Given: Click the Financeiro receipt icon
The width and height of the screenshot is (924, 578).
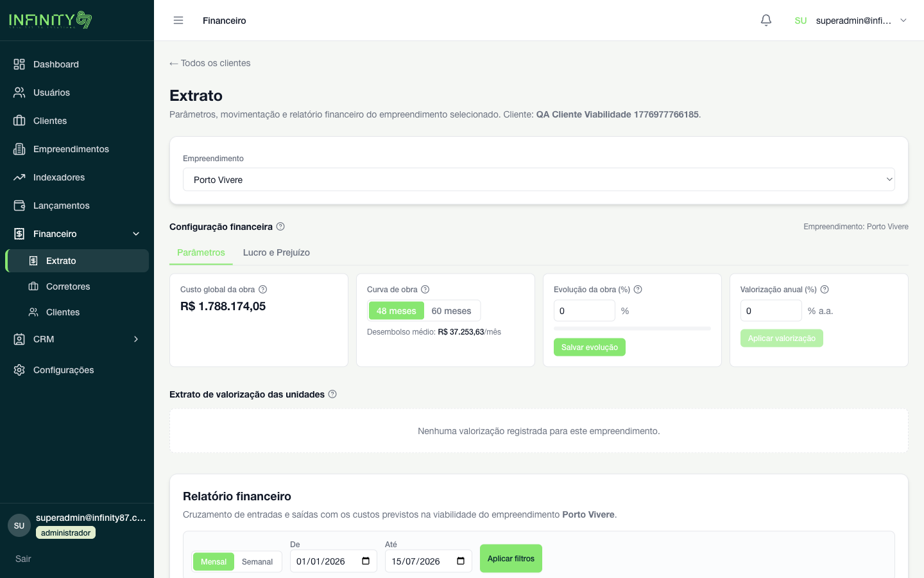Looking at the screenshot, I should click(x=19, y=234).
